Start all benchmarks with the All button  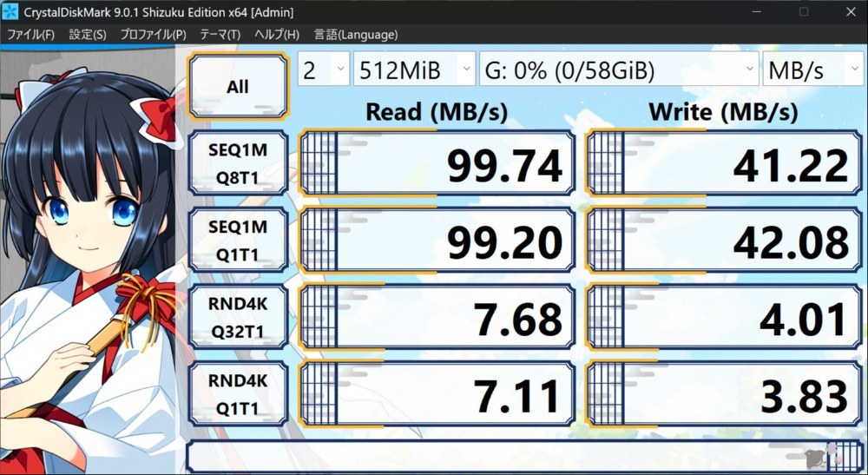click(x=238, y=86)
